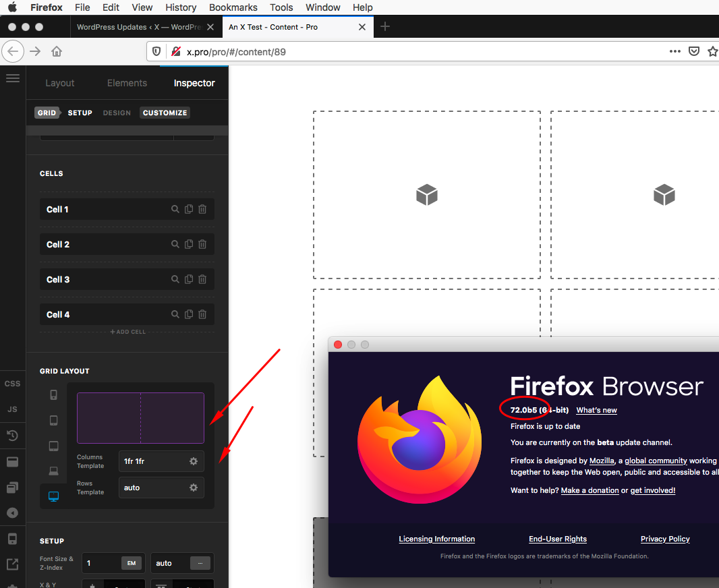Image resolution: width=719 pixels, height=588 pixels.
Task: Open End-User Rights link
Action: 558,539
